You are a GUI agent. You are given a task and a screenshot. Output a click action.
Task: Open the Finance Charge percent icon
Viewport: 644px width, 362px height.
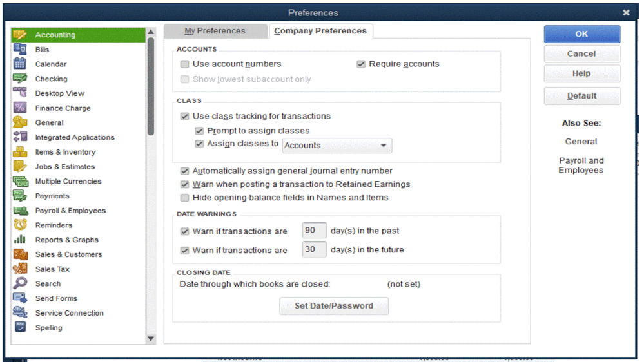pos(20,108)
